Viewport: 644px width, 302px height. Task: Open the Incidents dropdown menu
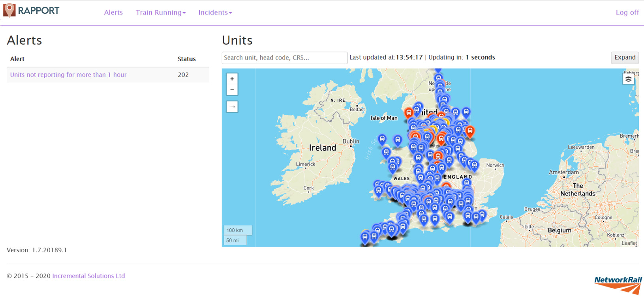tap(215, 13)
